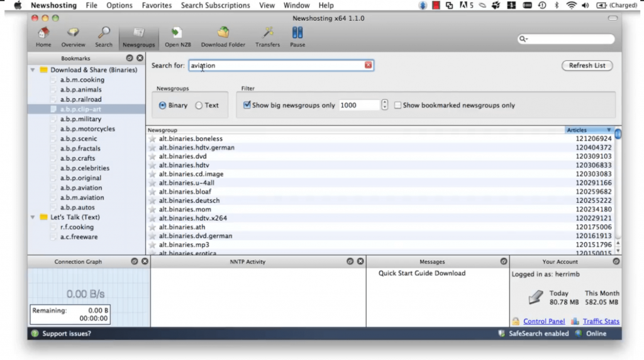Uncheck Show big newsgroups only
Image resolution: width=644 pixels, height=360 pixels.
[x=247, y=105]
